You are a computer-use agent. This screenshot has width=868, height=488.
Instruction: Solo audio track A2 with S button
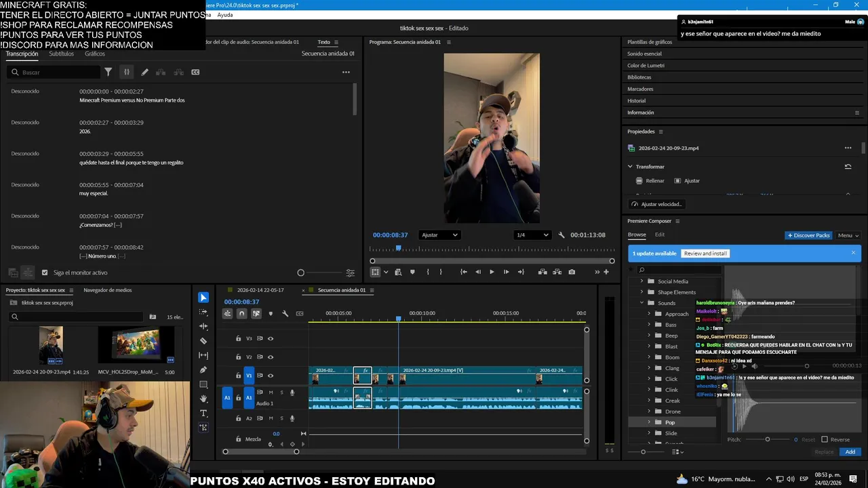[282, 418]
